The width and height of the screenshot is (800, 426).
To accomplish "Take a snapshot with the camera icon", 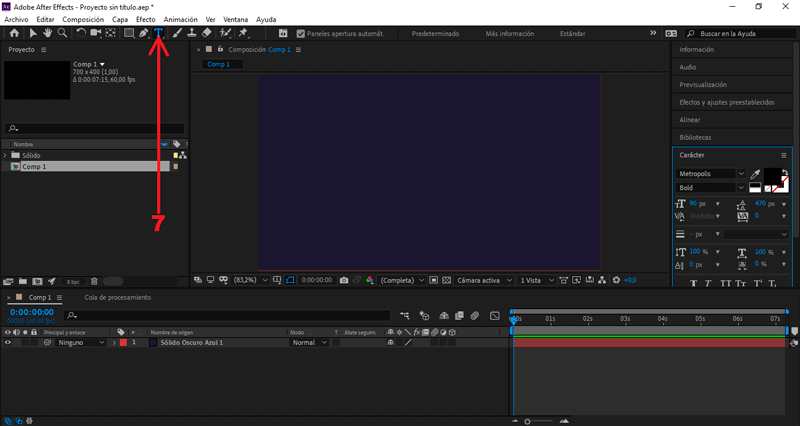I will tap(344, 280).
